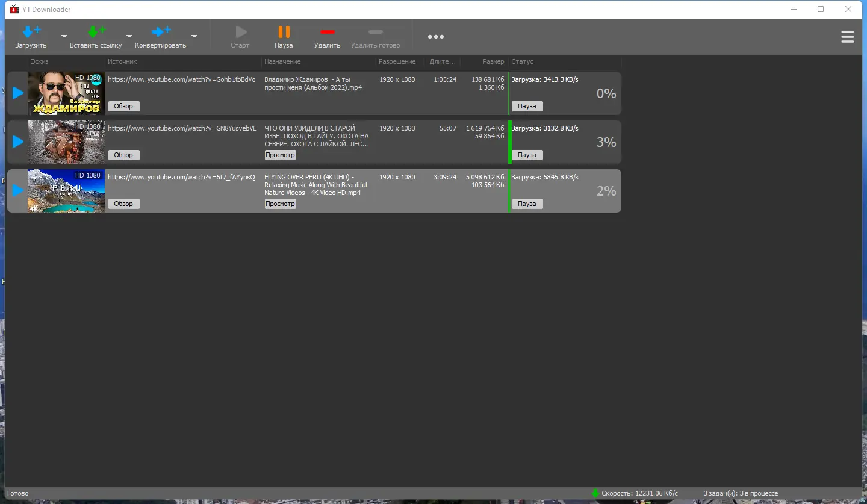Expand the Конвертировать dropdown arrow
Screen dimensions: 867x504
coord(194,37)
